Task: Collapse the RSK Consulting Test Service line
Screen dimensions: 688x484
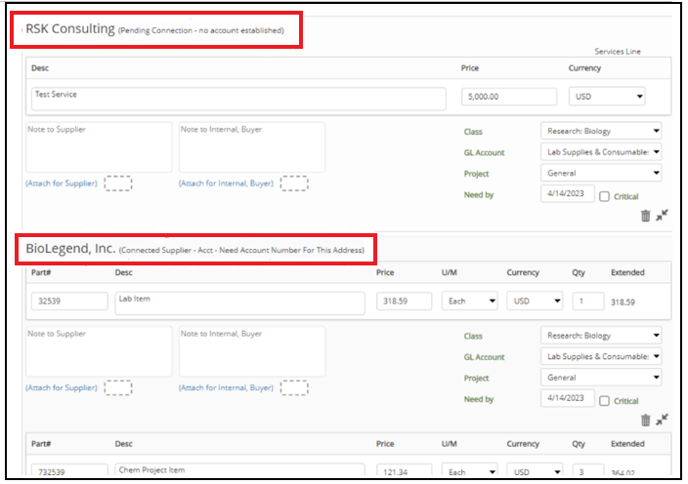Action: [662, 215]
